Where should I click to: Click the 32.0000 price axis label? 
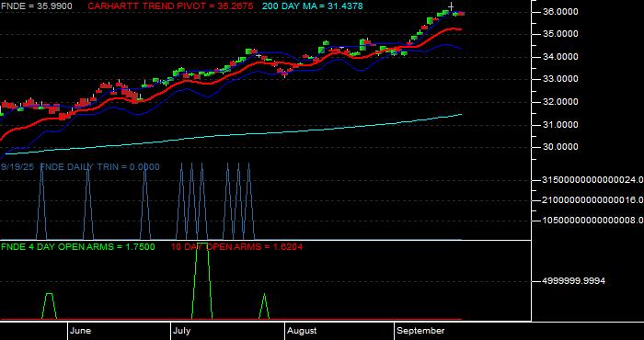point(560,102)
